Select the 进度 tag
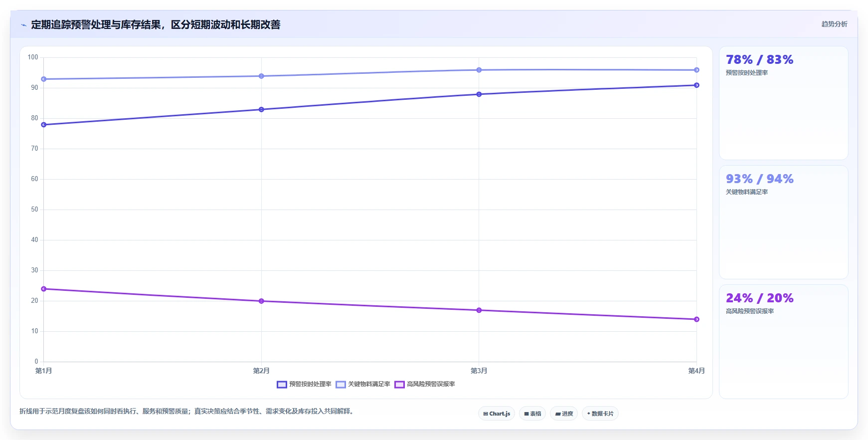Image resolution: width=868 pixels, height=440 pixels. [564, 414]
